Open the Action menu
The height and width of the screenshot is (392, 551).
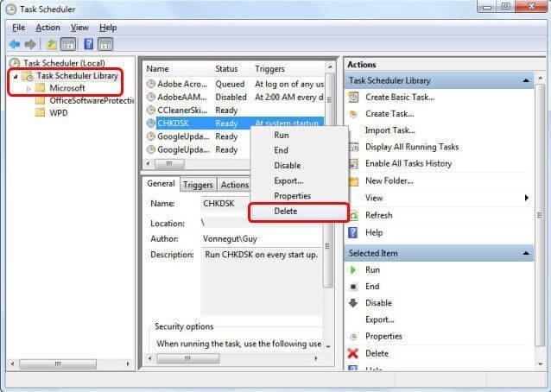click(x=47, y=28)
